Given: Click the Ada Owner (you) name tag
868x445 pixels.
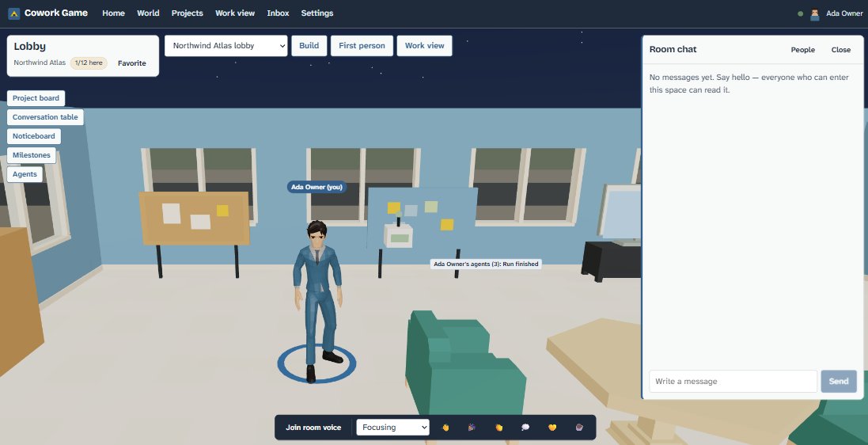Looking at the screenshot, I should pyautogui.click(x=316, y=188).
